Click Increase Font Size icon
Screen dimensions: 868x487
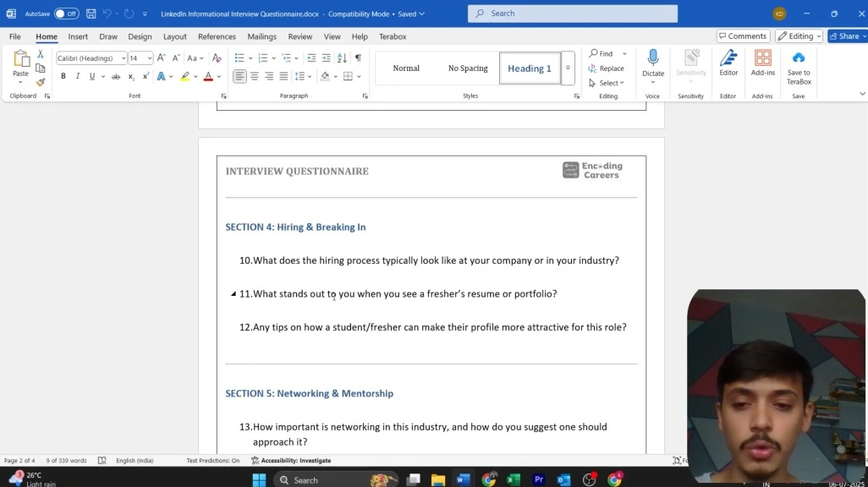161,58
